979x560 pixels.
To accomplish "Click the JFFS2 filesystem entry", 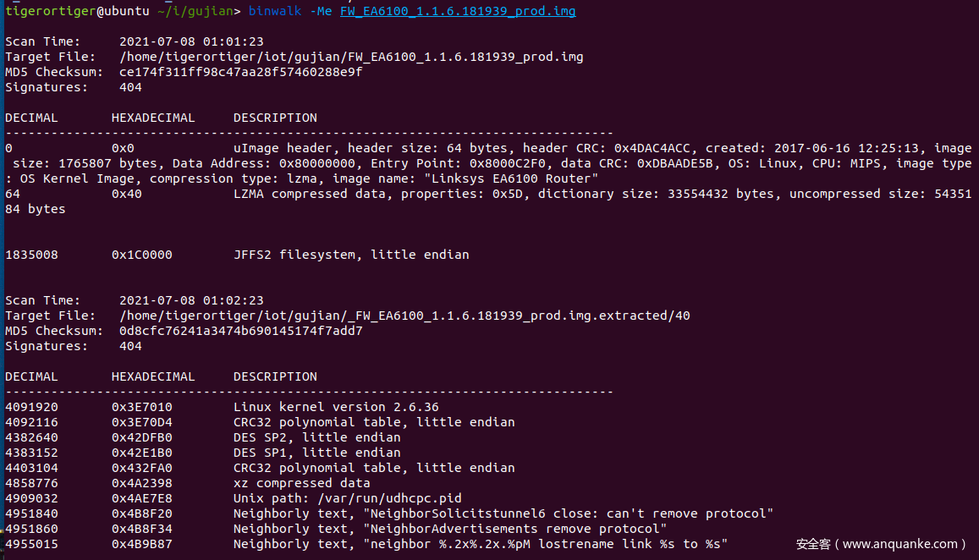I will tap(350, 255).
